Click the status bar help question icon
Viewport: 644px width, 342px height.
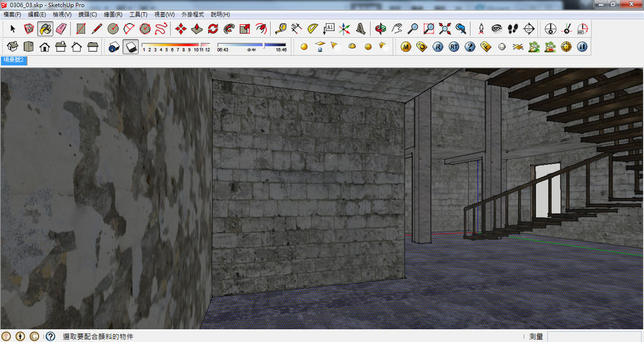click(x=50, y=337)
